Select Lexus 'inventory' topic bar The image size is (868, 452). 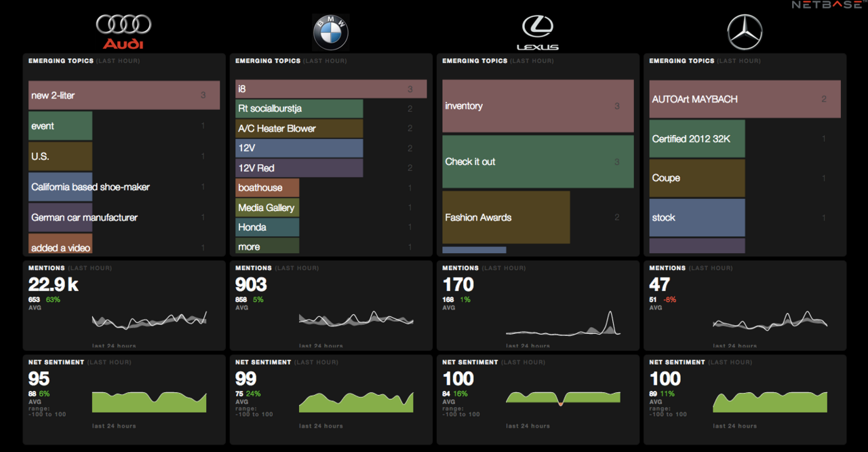[538, 106]
